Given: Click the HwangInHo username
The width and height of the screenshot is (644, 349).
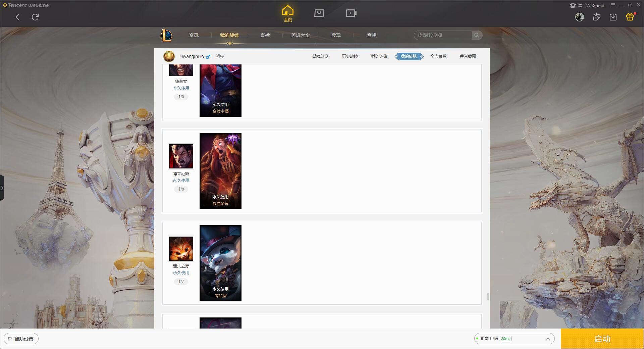Looking at the screenshot, I should point(192,56).
